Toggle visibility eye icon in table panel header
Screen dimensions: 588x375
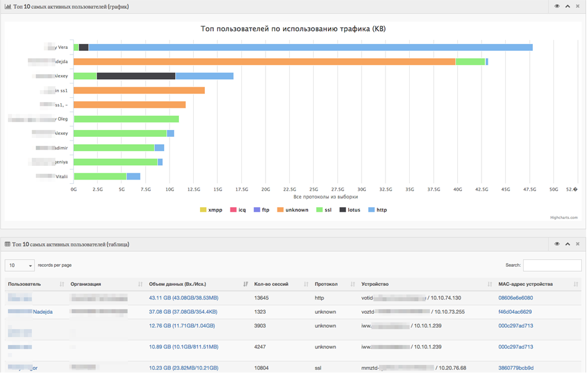click(x=557, y=244)
